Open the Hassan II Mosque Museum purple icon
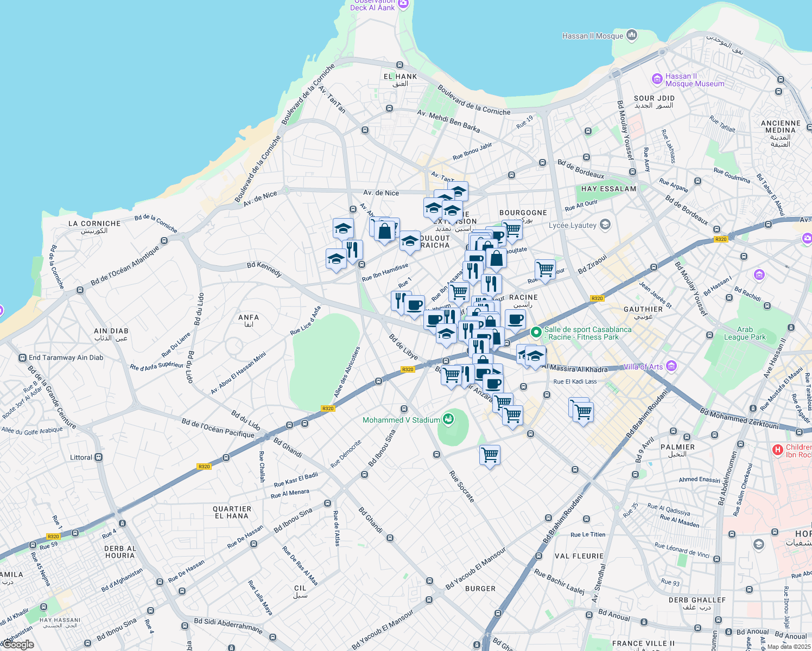This screenshot has width=812, height=651. (657, 80)
